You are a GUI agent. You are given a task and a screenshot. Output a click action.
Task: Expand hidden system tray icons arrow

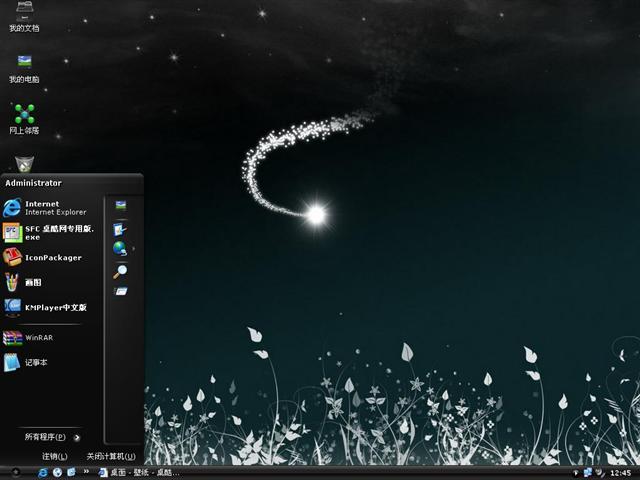pyautogui.click(x=576, y=473)
